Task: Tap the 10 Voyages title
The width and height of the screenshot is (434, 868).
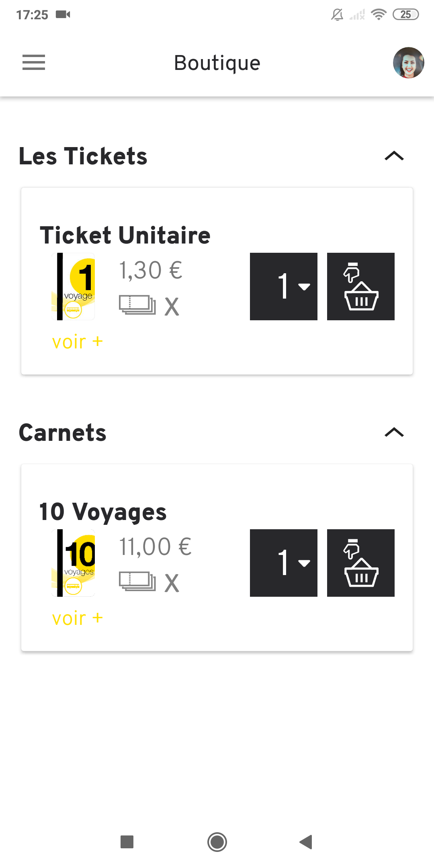Action: [103, 512]
